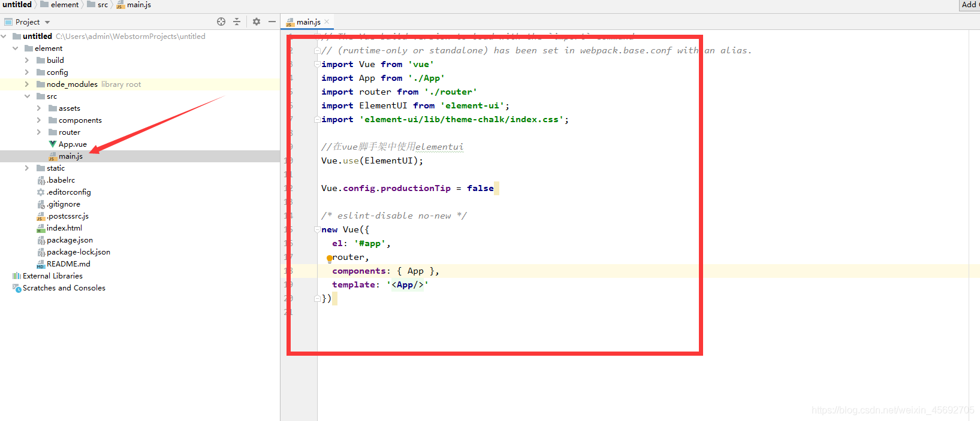This screenshot has width=980, height=421.
Task: Click the static folder icon
Action: [41, 168]
